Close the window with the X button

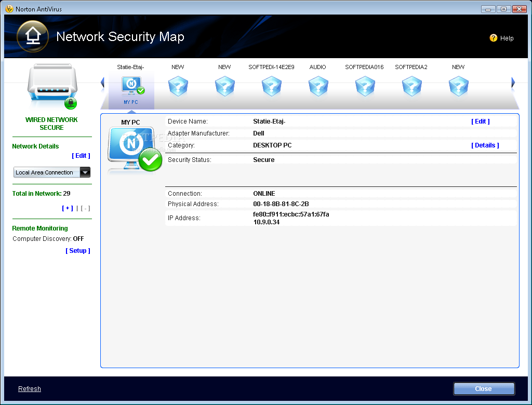520,9
